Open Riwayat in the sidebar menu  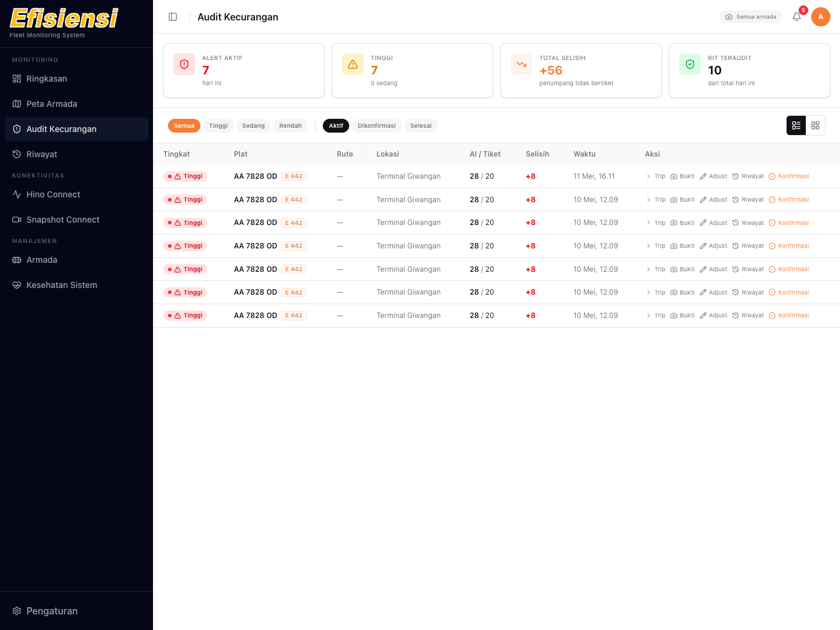(x=76, y=154)
